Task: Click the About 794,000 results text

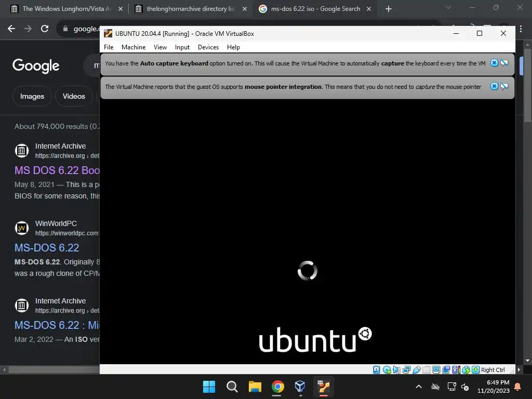Action: click(57, 126)
